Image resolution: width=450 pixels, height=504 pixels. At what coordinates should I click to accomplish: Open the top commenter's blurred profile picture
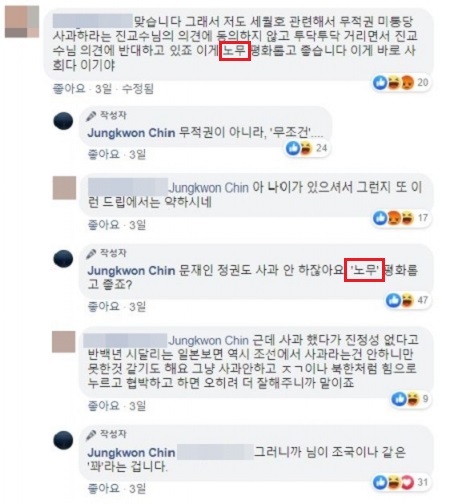[22, 22]
